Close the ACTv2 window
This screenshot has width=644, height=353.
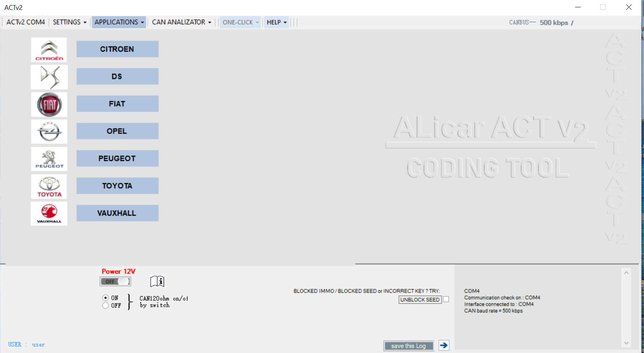(x=629, y=7)
